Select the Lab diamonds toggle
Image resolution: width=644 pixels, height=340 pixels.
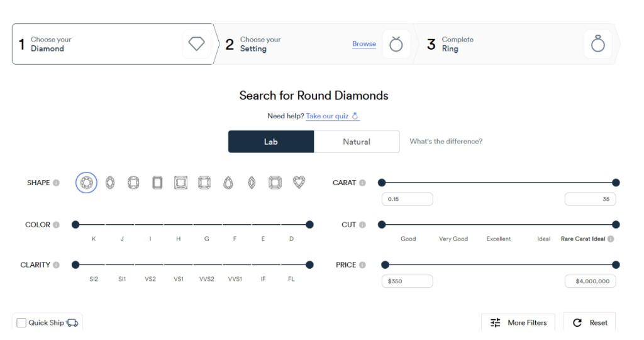click(270, 142)
